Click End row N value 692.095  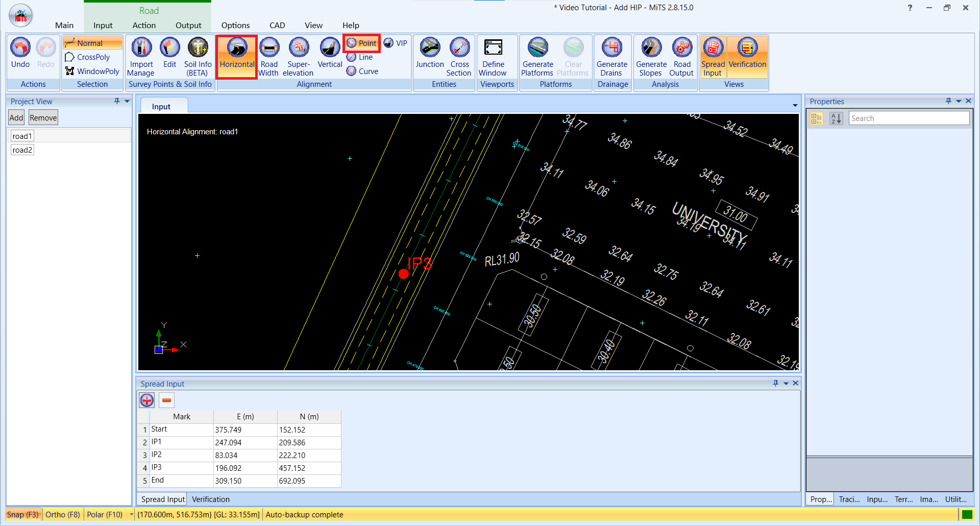click(x=309, y=481)
